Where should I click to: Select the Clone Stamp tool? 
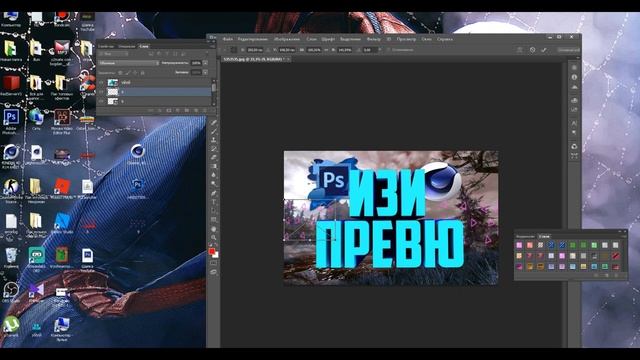coord(213,140)
